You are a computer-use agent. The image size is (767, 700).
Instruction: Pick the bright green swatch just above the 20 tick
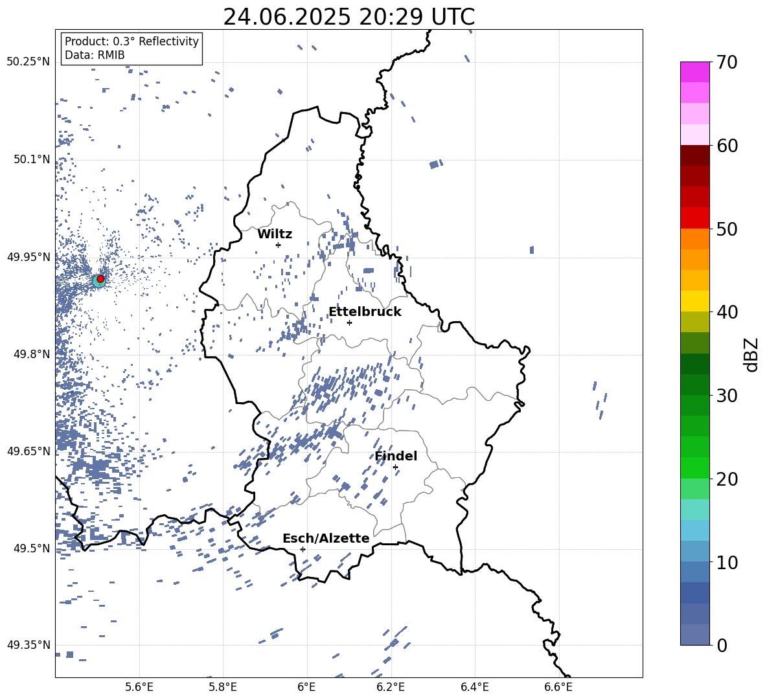tap(694, 468)
